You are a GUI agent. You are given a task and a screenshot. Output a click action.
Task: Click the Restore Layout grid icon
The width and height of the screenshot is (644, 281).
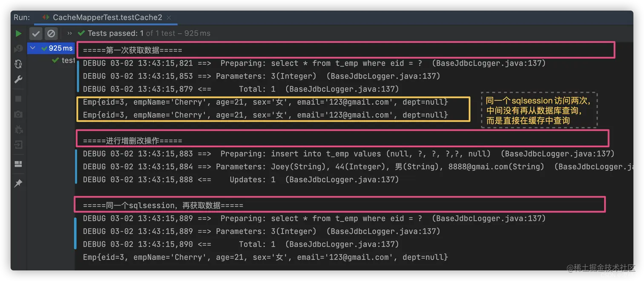18,164
